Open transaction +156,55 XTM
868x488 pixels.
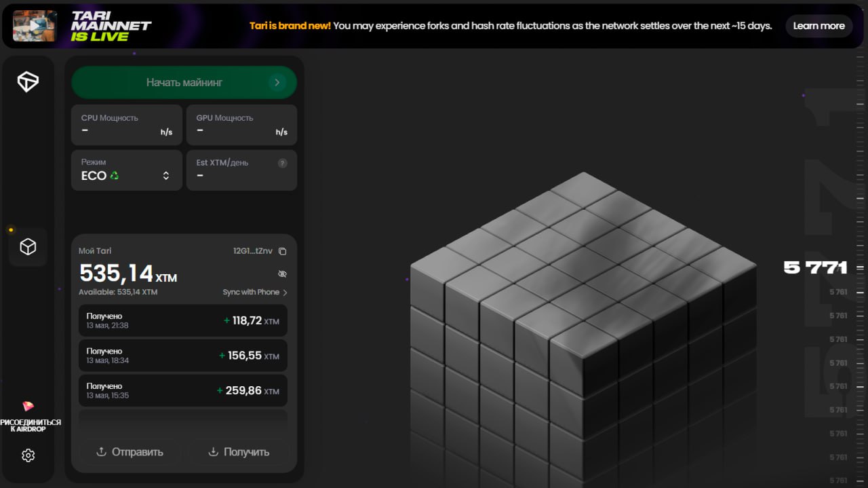tap(183, 356)
